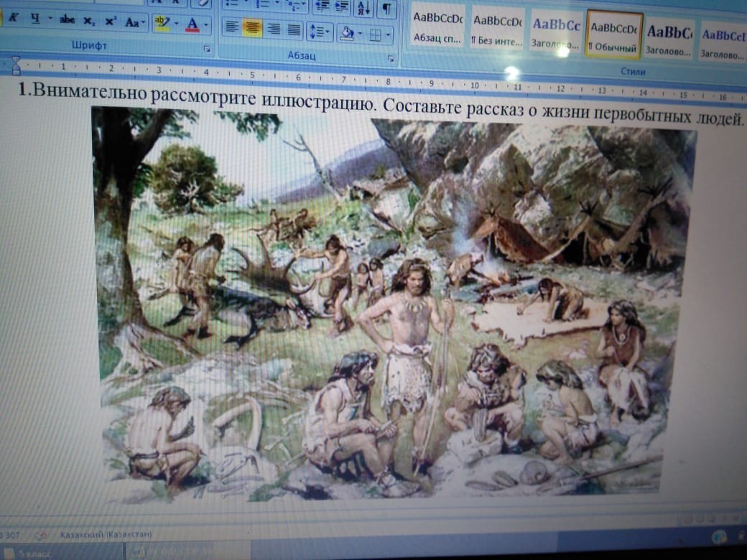
Task: Align text left
Action: (231, 27)
